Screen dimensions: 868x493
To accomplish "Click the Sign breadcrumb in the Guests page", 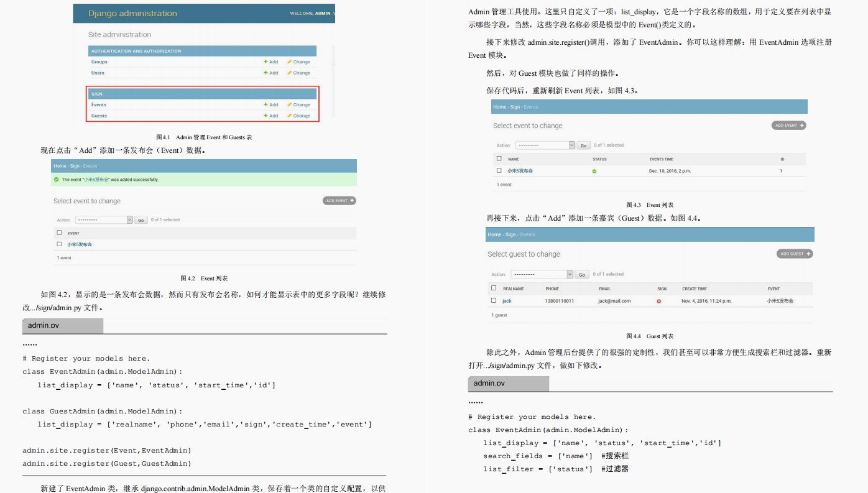I will coord(510,234).
